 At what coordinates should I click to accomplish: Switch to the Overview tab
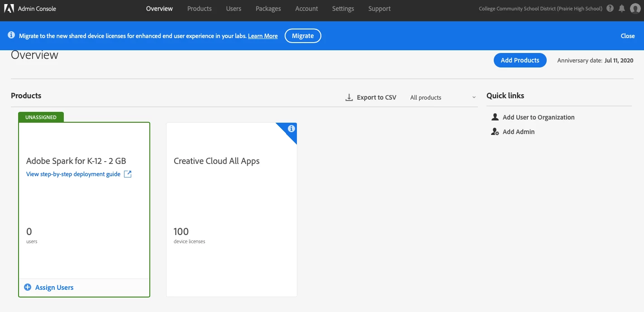click(159, 9)
